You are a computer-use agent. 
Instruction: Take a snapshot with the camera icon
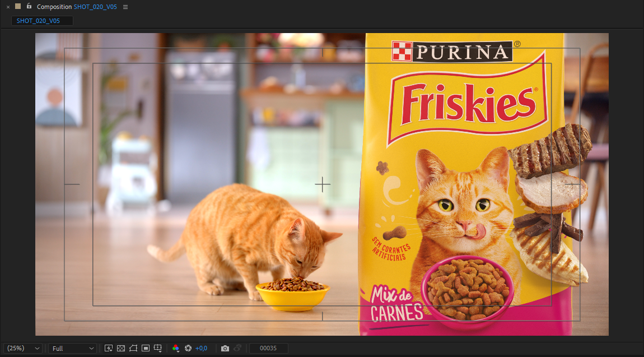coord(225,349)
